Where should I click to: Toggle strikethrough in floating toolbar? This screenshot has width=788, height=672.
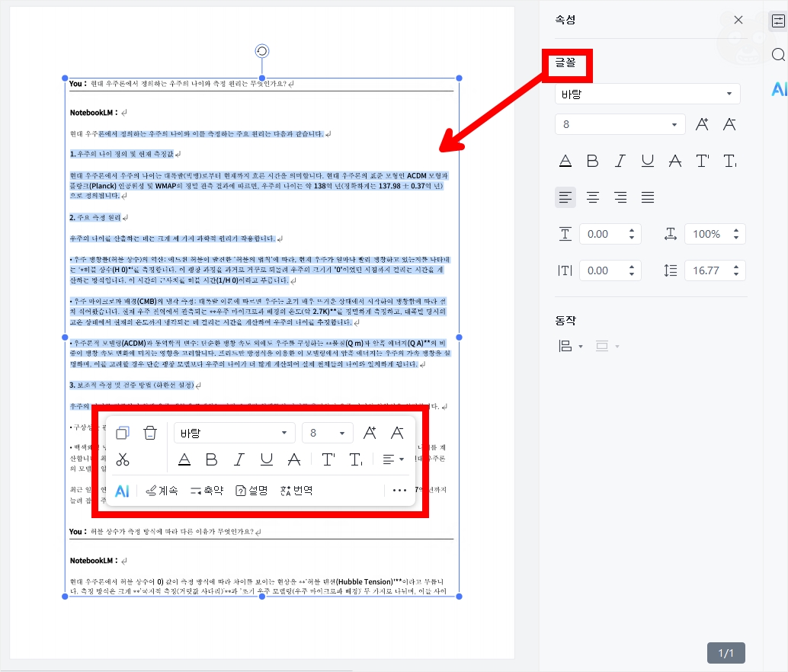(294, 459)
